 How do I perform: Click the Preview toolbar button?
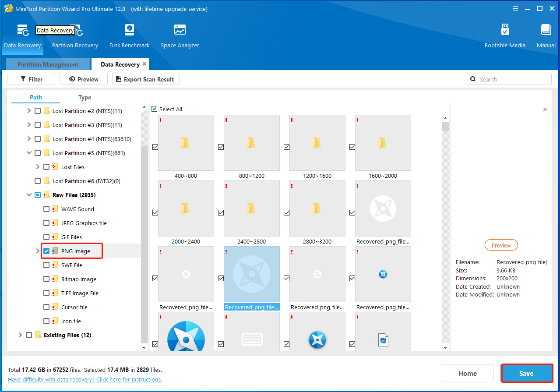click(x=84, y=79)
